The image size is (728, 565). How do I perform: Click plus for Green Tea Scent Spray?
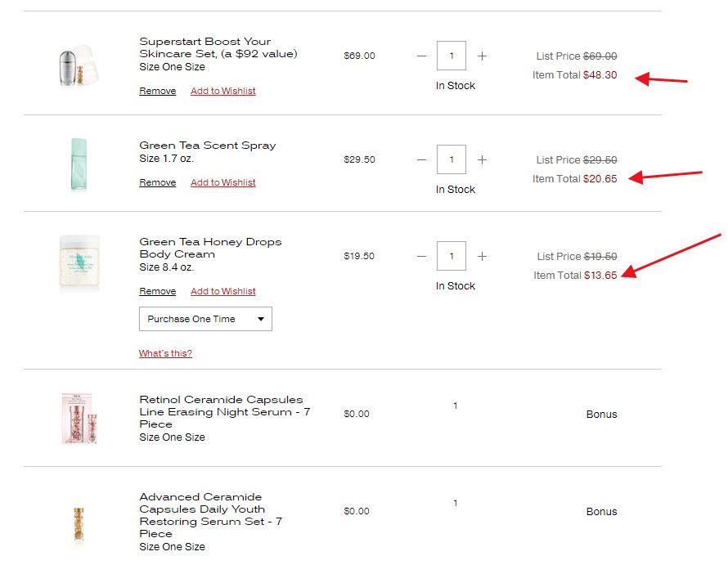[482, 159]
